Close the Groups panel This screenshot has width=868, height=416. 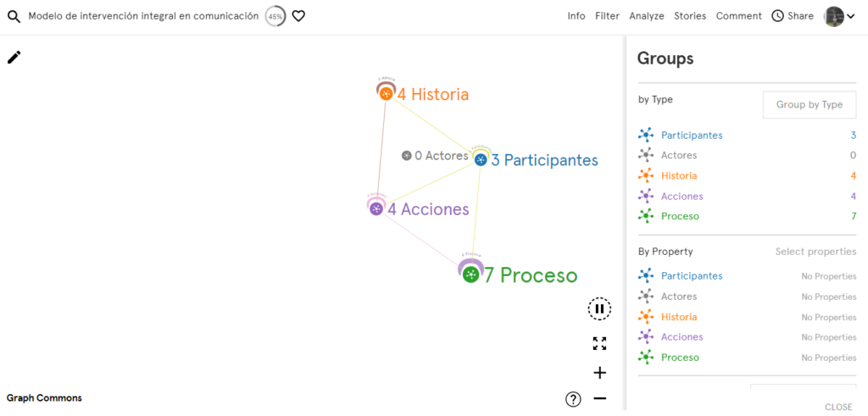[838, 407]
